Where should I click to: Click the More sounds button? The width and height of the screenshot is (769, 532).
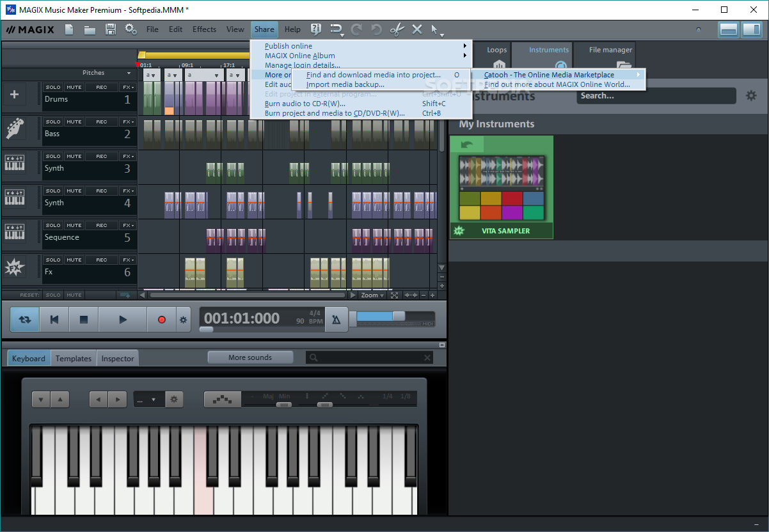coord(250,357)
